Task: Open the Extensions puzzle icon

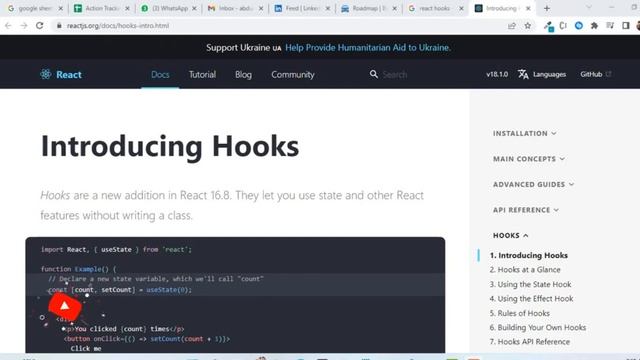Action: tap(594, 26)
